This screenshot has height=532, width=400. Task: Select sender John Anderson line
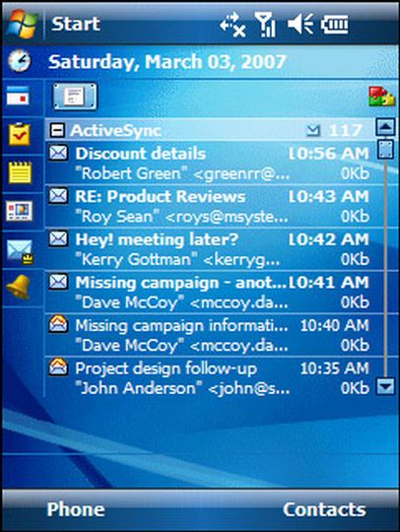tap(183, 388)
